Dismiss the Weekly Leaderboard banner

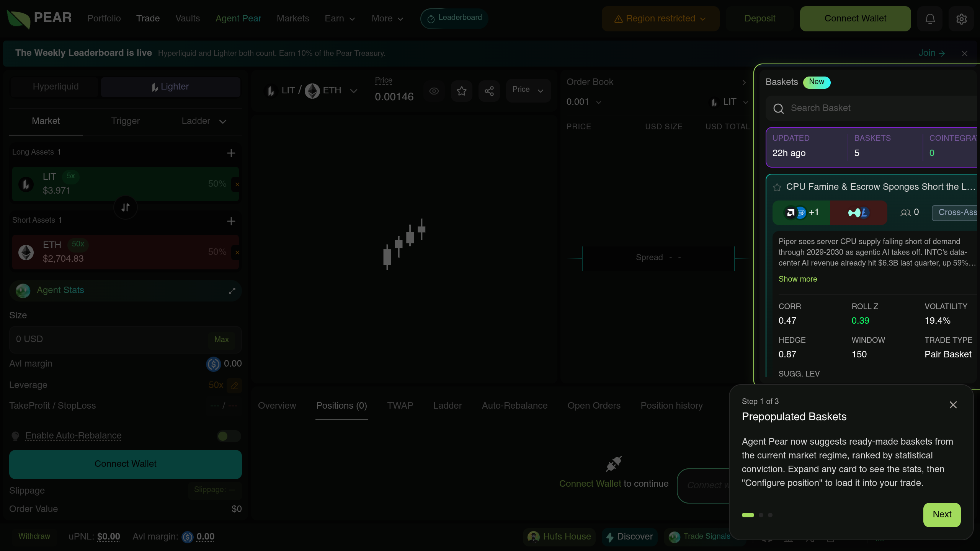click(965, 54)
